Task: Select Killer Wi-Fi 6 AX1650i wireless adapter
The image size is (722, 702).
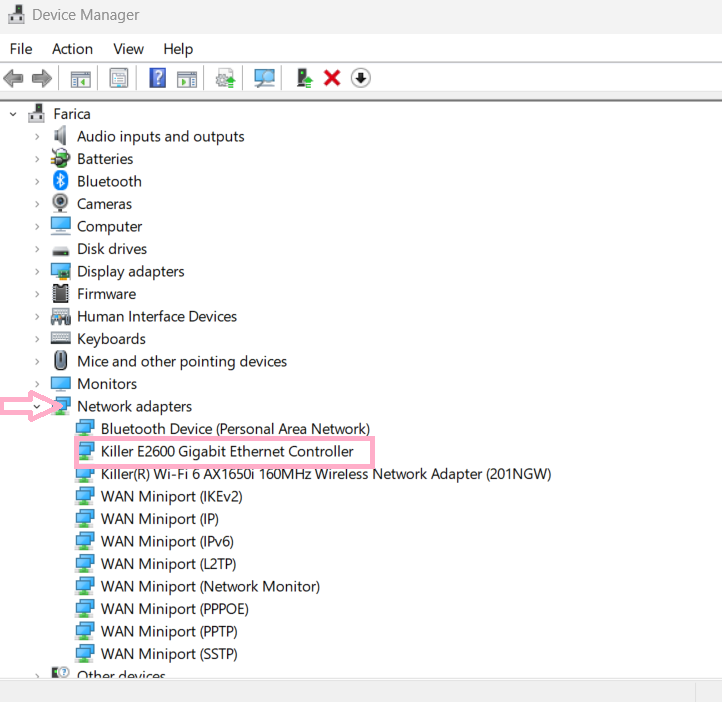Action: point(325,474)
